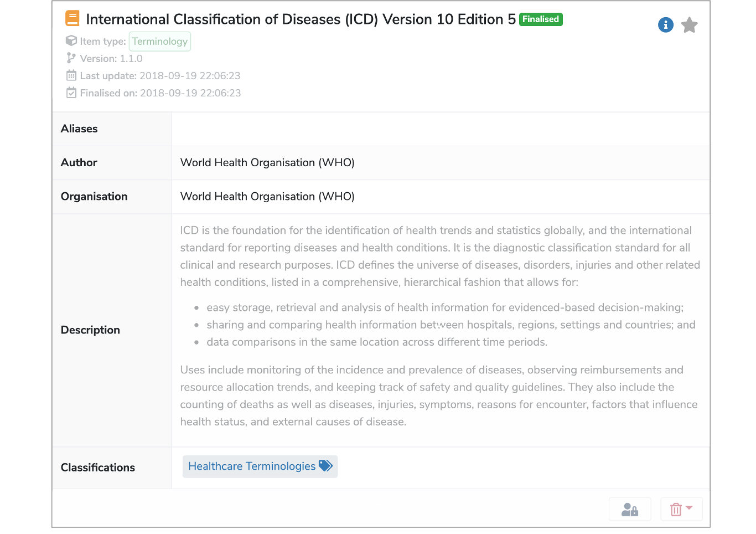Click the tags icon beside Healthcare Terminologies
The width and height of the screenshot is (756, 534).
tap(326, 466)
